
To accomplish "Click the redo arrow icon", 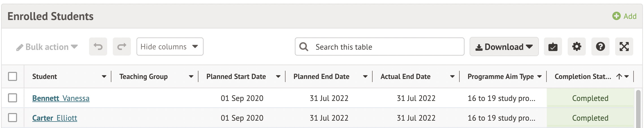I will (x=122, y=47).
